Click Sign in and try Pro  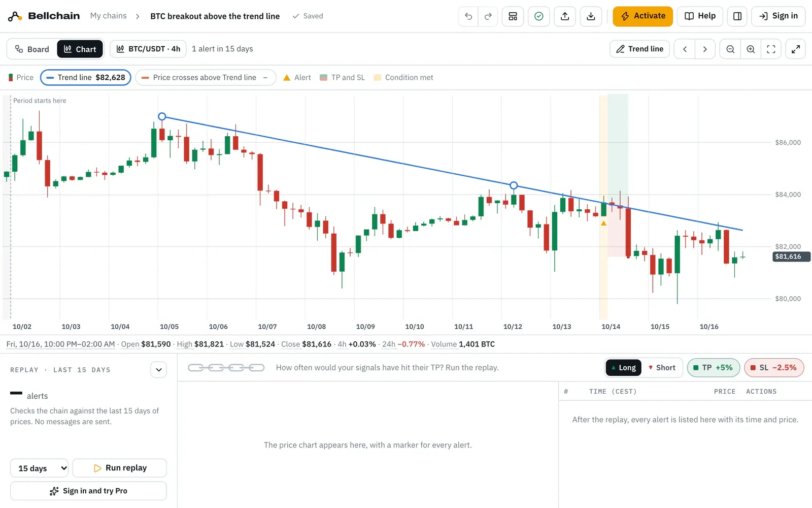click(x=88, y=491)
